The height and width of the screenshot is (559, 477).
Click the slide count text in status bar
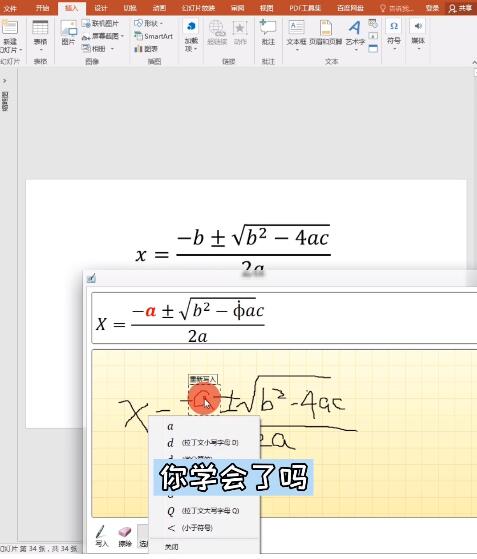tap(39, 549)
